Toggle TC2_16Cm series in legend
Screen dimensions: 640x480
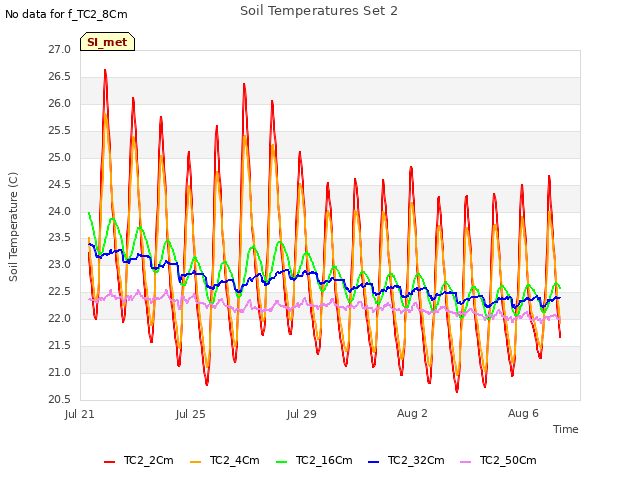[314, 460]
